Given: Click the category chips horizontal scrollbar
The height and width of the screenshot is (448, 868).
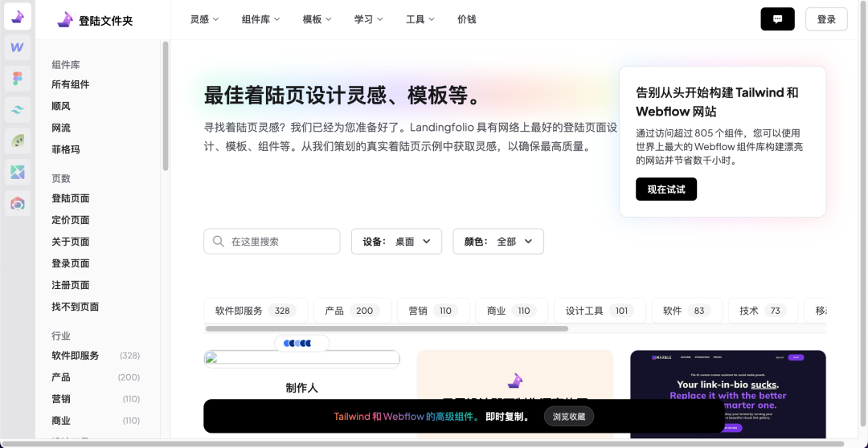Looking at the screenshot, I should [x=387, y=328].
